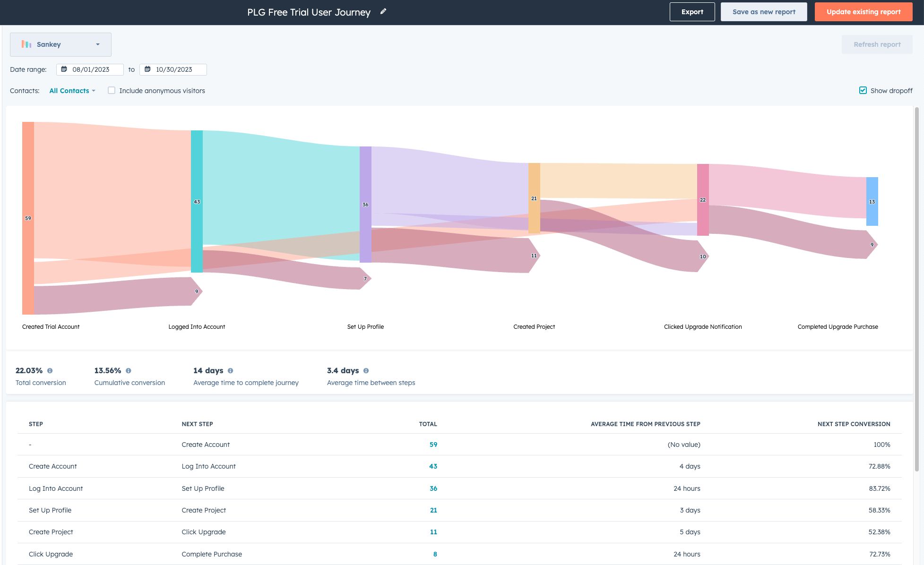The height and width of the screenshot is (565, 924).
Task: Click calendar icon in end date field
Action: 147,69
